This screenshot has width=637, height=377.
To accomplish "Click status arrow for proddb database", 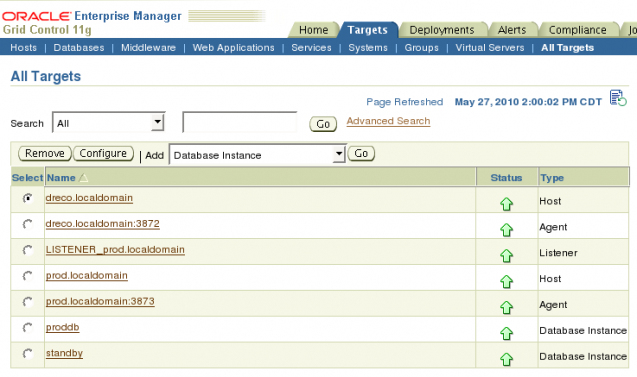I will pyautogui.click(x=507, y=334).
